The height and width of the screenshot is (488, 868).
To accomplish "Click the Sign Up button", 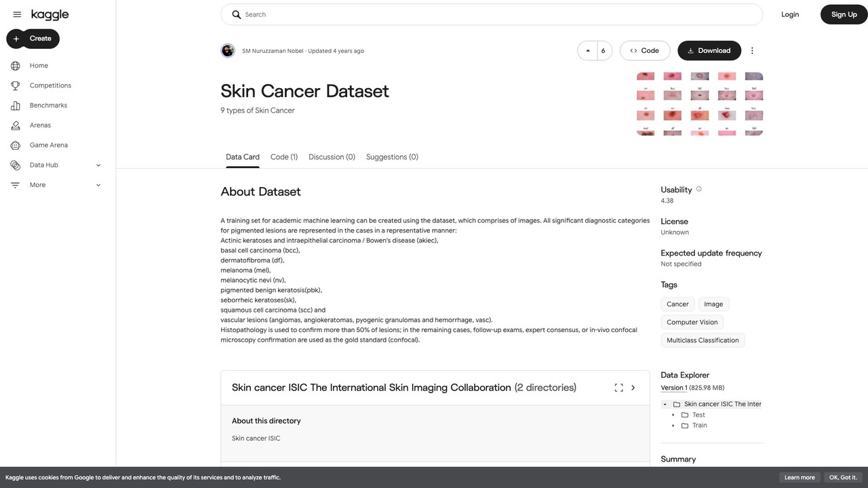I will tap(844, 14).
